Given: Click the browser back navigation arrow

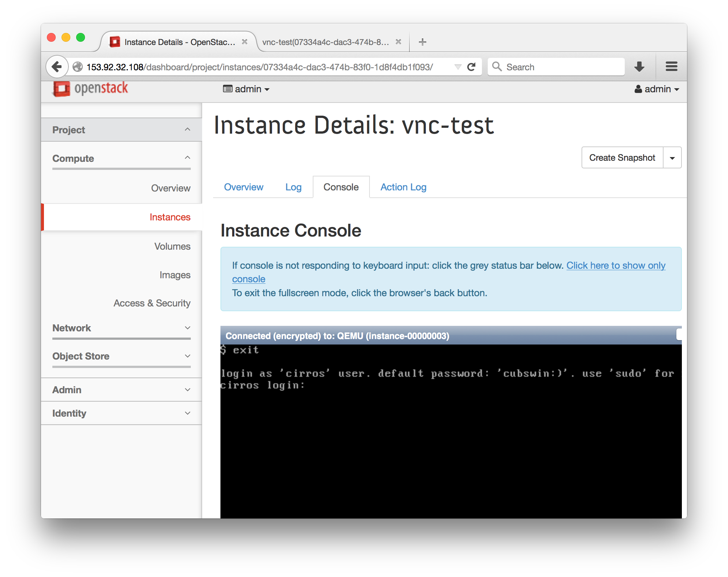Looking at the screenshot, I should [x=57, y=66].
